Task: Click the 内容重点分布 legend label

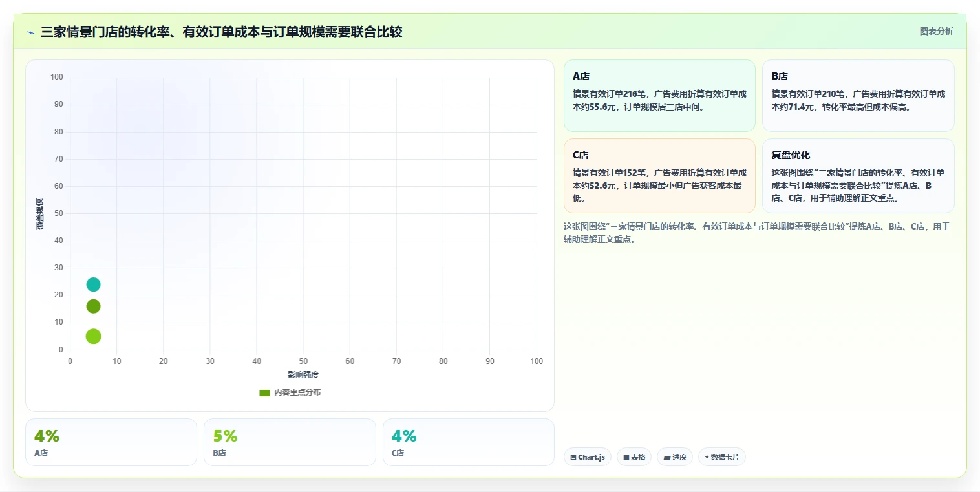Action: click(x=297, y=392)
